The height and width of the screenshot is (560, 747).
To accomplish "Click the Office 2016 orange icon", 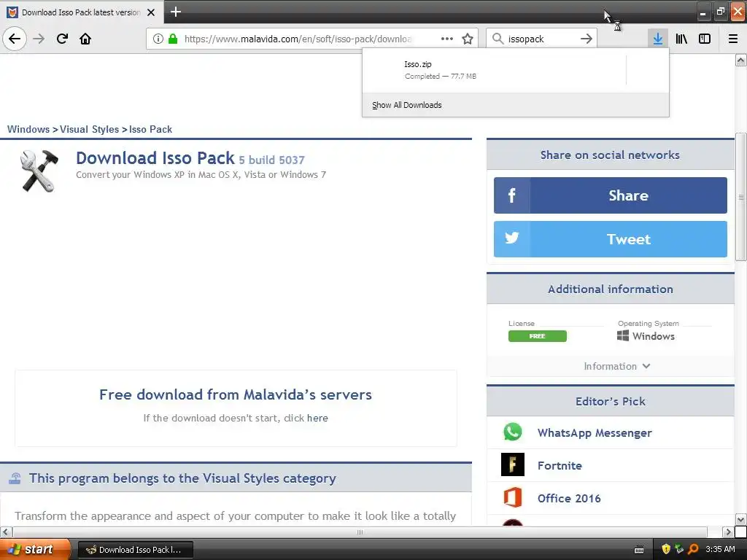I will click(513, 497).
